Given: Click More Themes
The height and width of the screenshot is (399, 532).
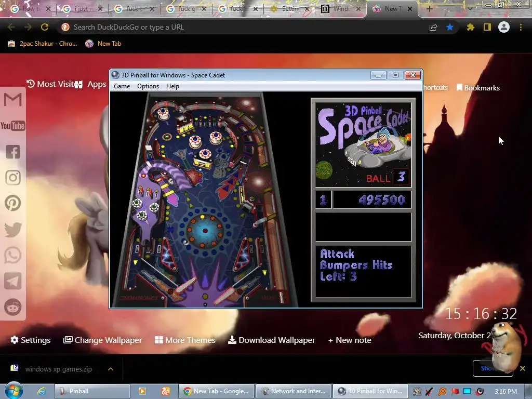Looking at the screenshot, I should 185,340.
